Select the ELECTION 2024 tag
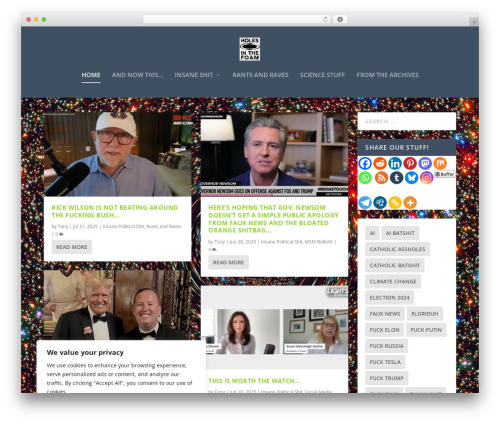Screen dimensions: 500x423 [389, 298]
